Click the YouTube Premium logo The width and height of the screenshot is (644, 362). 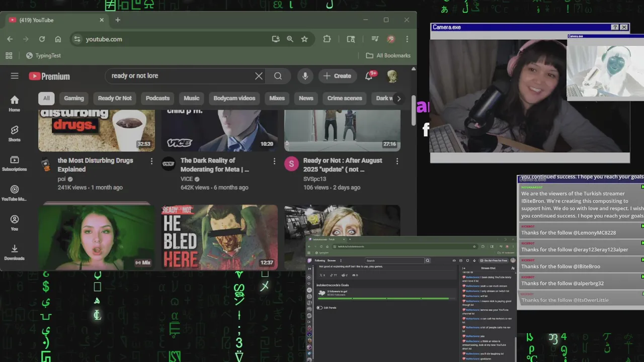tap(49, 76)
